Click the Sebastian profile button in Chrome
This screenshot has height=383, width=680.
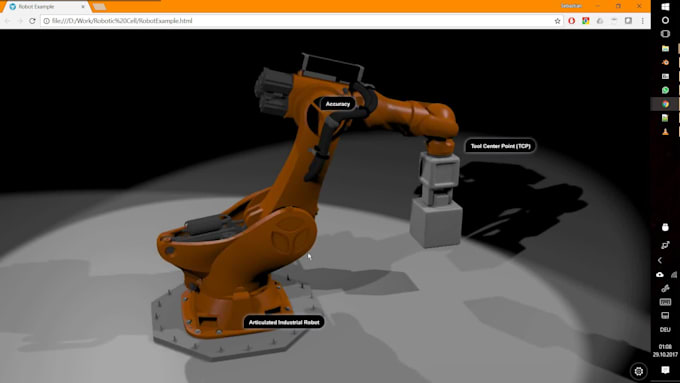pyautogui.click(x=571, y=6)
